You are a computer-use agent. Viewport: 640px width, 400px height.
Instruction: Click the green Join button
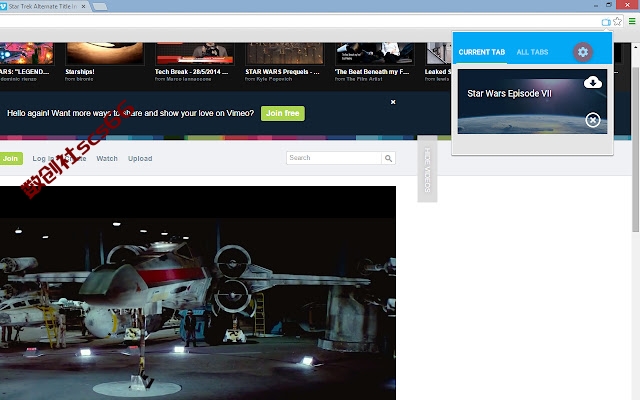[11, 158]
